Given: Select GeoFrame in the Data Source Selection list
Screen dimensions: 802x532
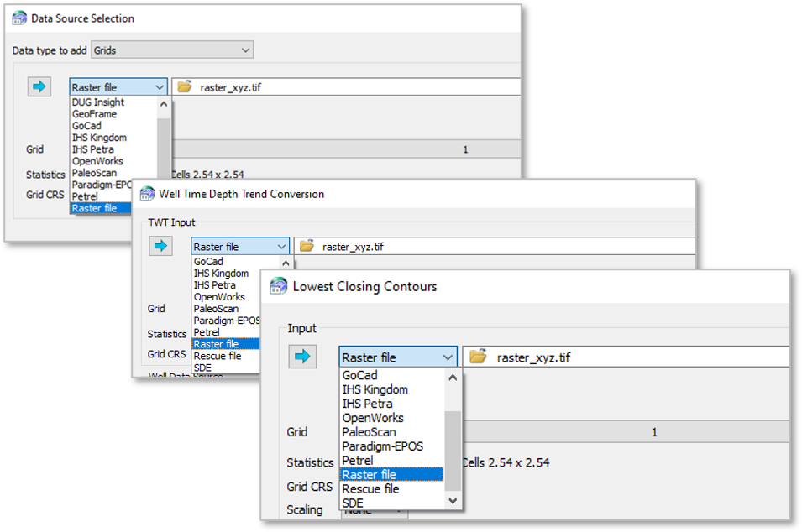Looking at the screenshot, I should click(94, 114).
